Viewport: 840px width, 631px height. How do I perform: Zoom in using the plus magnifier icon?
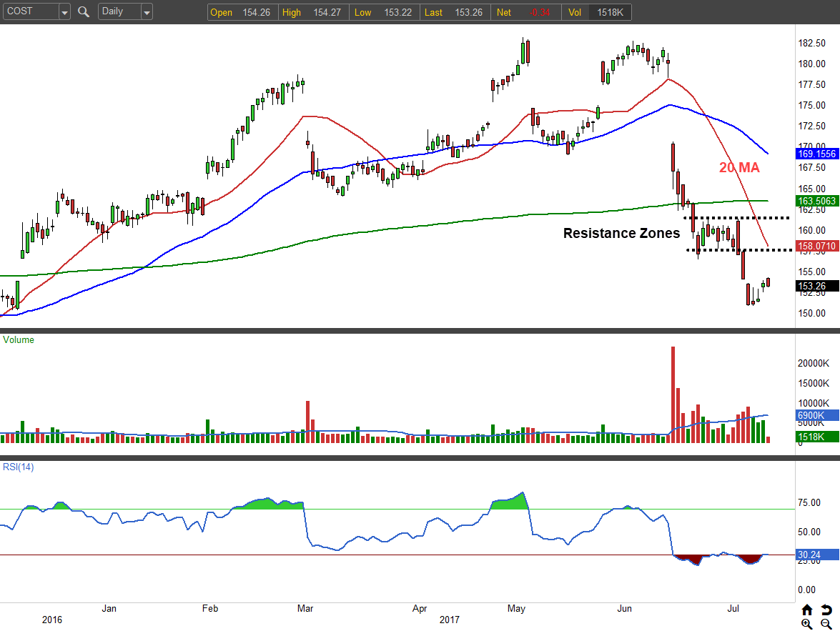click(807, 624)
